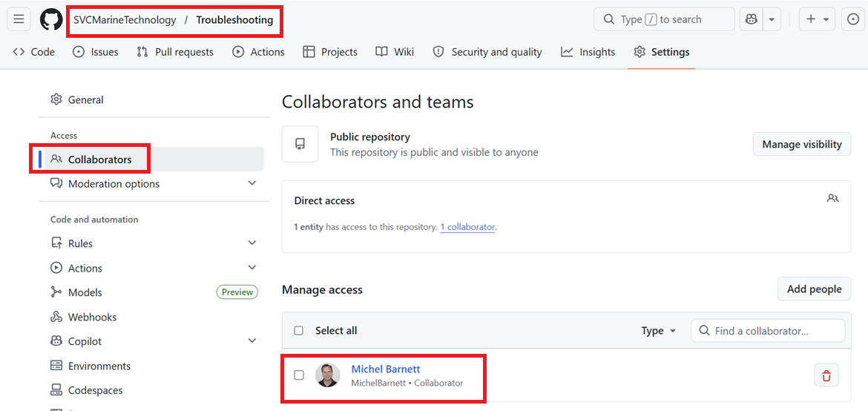Switch to the Issues tab
Image resolution: width=868 pixels, height=411 pixels.
point(96,52)
